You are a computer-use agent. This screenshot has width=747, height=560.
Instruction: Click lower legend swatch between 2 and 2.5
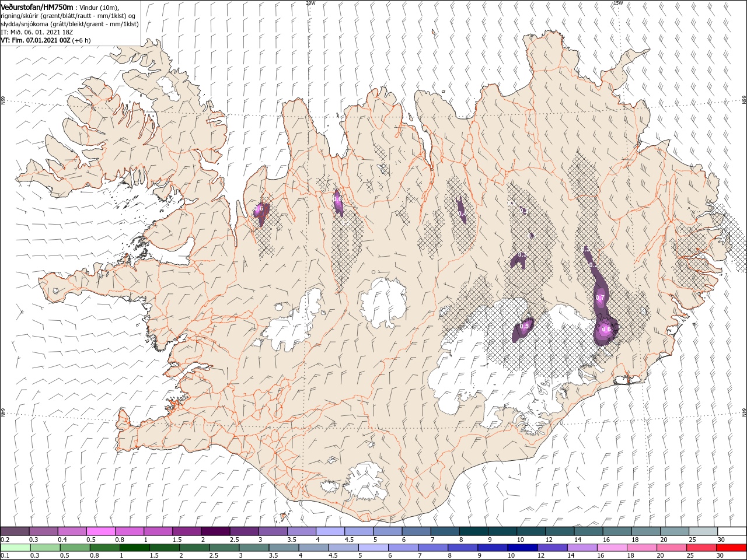coord(194,548)
